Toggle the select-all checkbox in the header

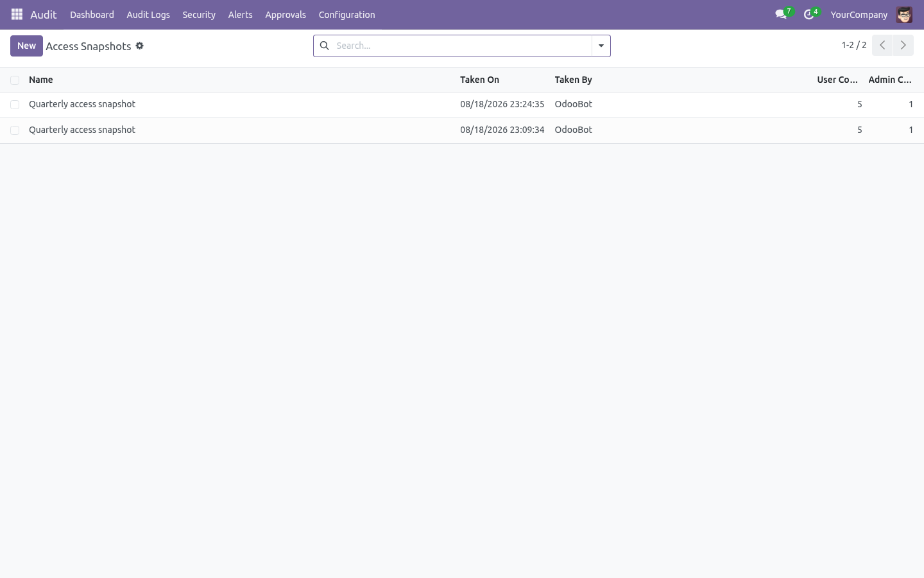click(15, 80)
